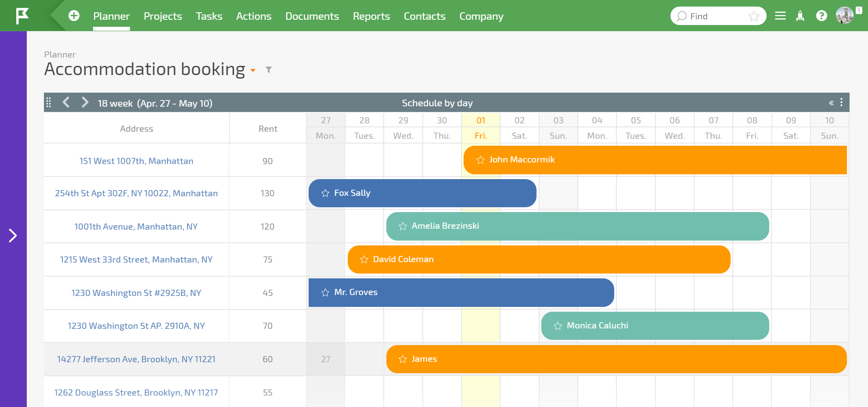
Task: Select the blue Mr. Groves booking bar
Action: (x=461, y=292)
